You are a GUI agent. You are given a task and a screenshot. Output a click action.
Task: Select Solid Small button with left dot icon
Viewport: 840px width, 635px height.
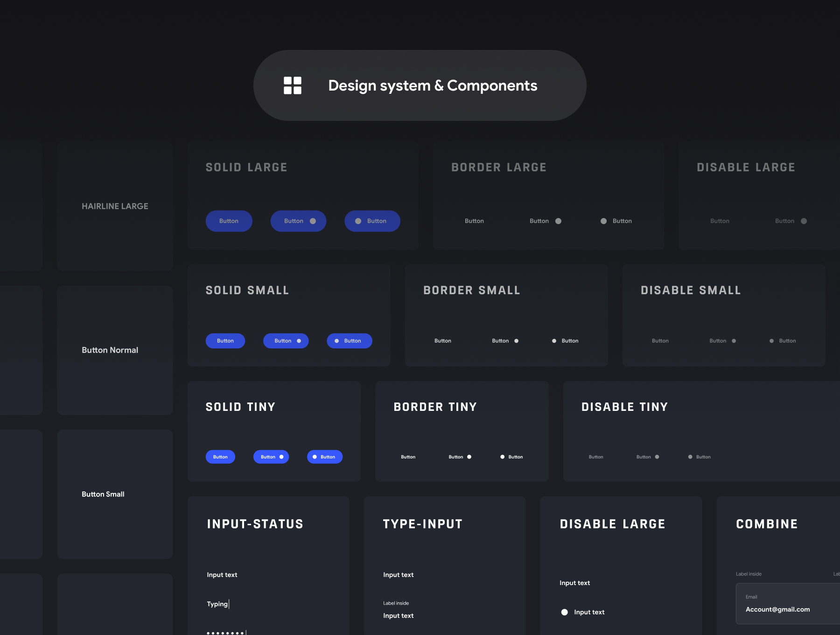[x=349, y=341]
